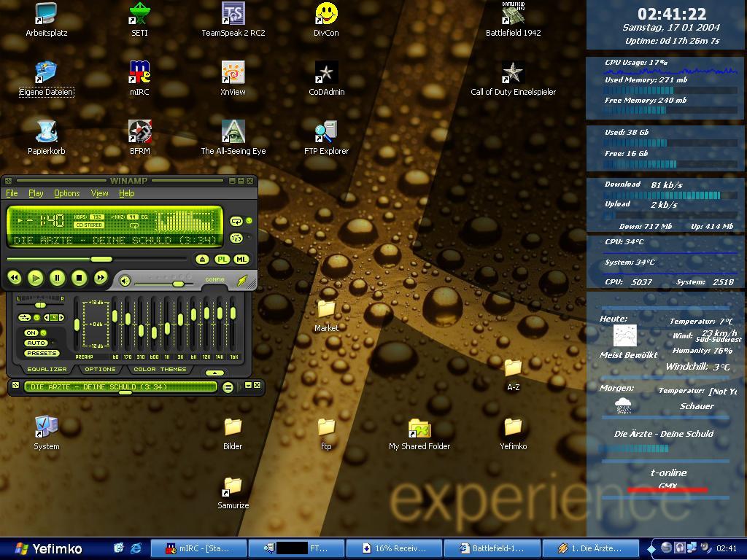Launch XnView from the desktop
The width and height of the screenshot is (747, 560).
233,79
